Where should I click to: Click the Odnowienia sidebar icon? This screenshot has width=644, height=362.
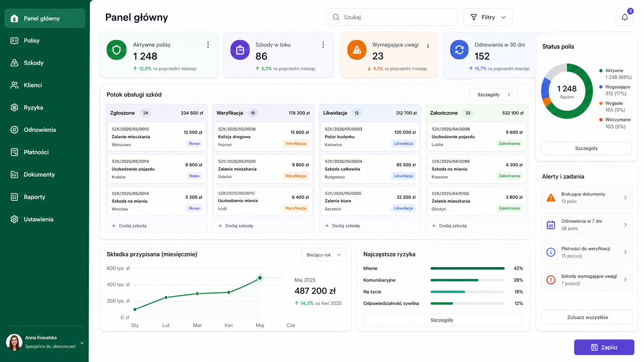(14, 130)
